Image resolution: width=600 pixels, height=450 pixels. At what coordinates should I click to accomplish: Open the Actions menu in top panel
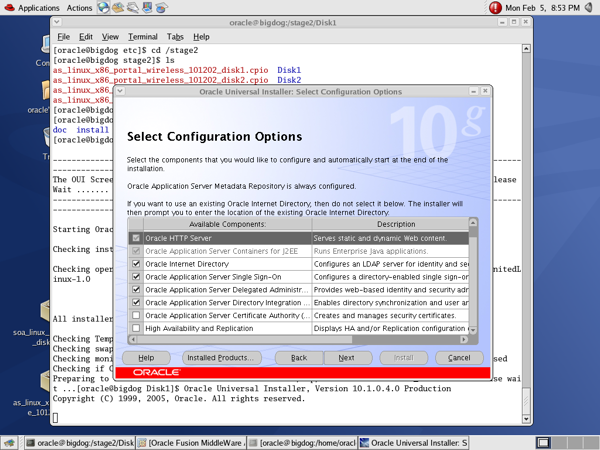pos(79,8)
